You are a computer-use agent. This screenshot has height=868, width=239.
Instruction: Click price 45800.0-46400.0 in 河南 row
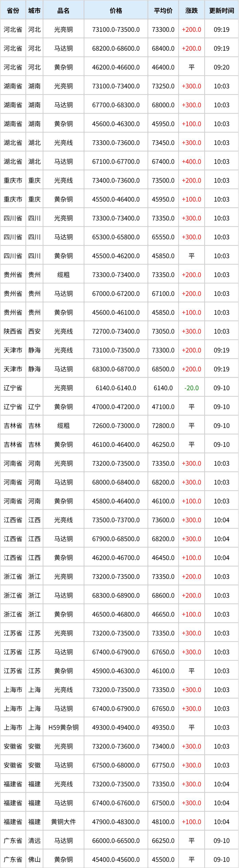pos(116,501)
